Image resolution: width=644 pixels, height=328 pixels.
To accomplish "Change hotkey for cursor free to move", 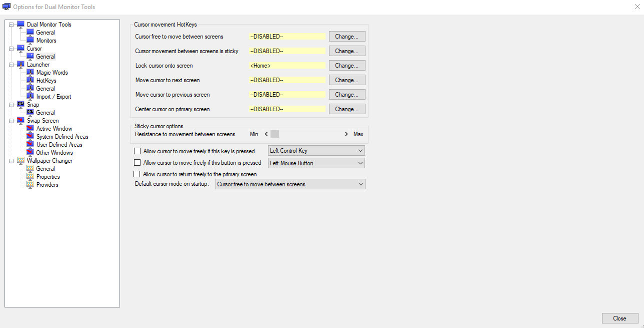I will 347,37.
